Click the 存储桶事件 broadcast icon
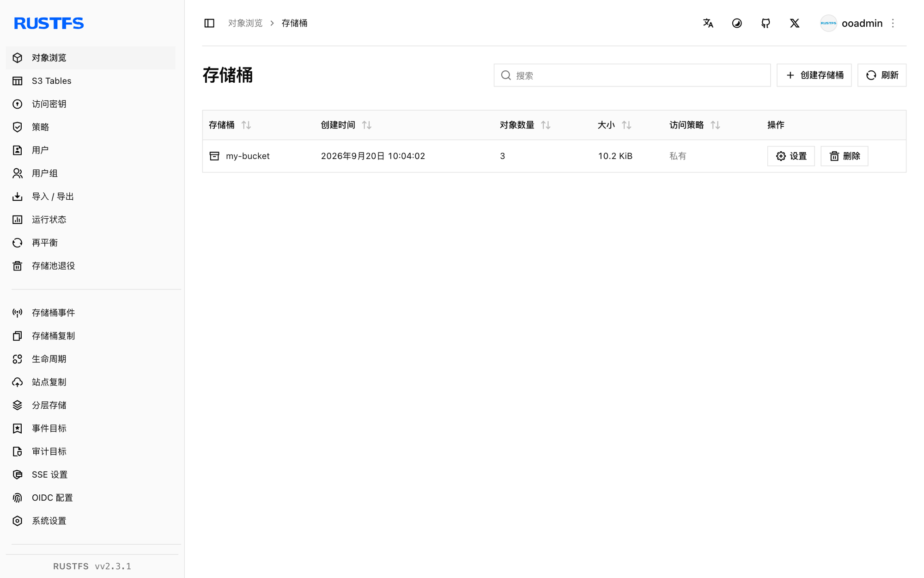924x578 pixels. pyautogui.click(x=18, y=313)
